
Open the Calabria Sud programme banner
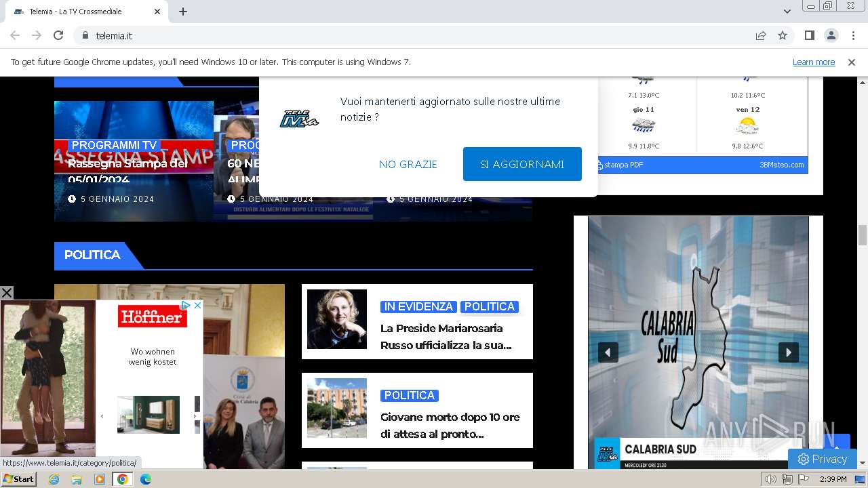pyautogui.click(x=698, y=342)
